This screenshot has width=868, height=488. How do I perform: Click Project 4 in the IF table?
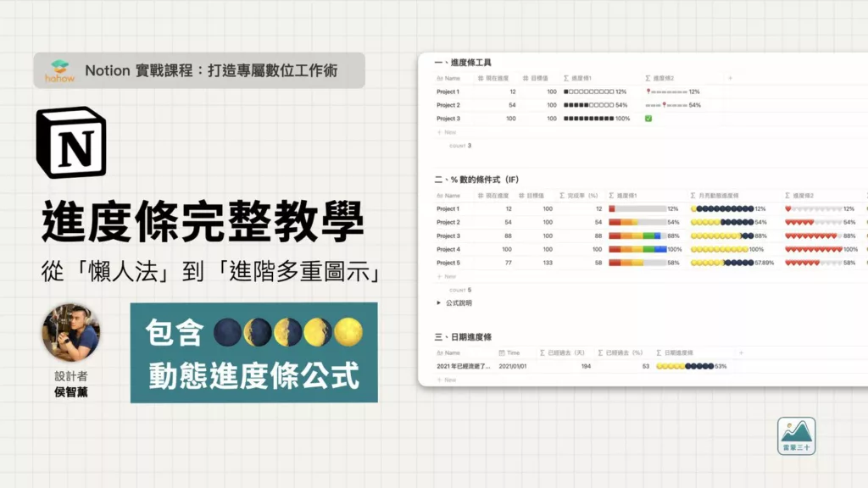point(448,250)
